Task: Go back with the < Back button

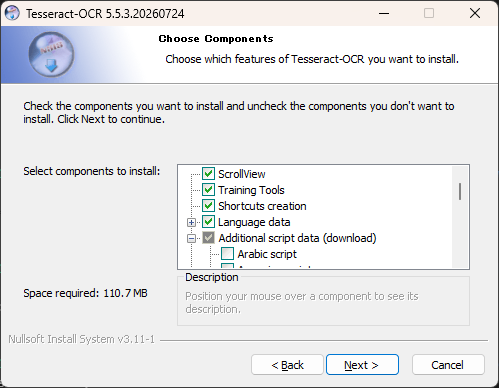Action: [287, 365]
